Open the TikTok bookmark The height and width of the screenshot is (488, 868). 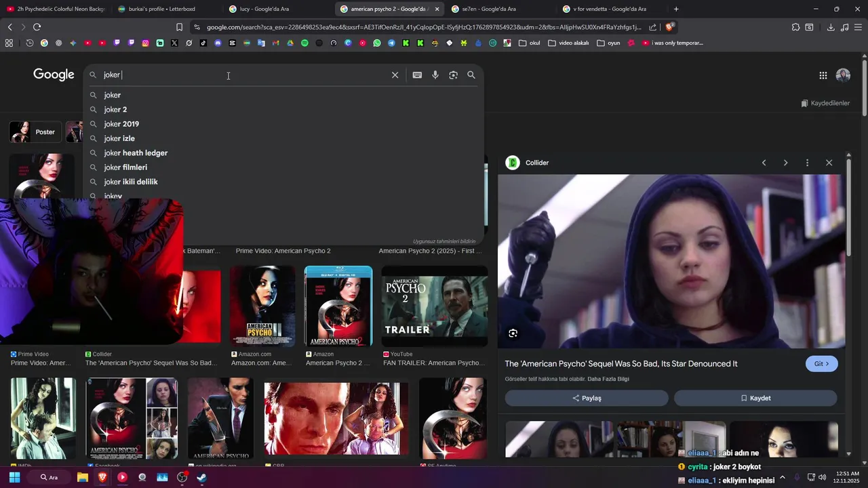pyautogui.click(x=203, y=43)
